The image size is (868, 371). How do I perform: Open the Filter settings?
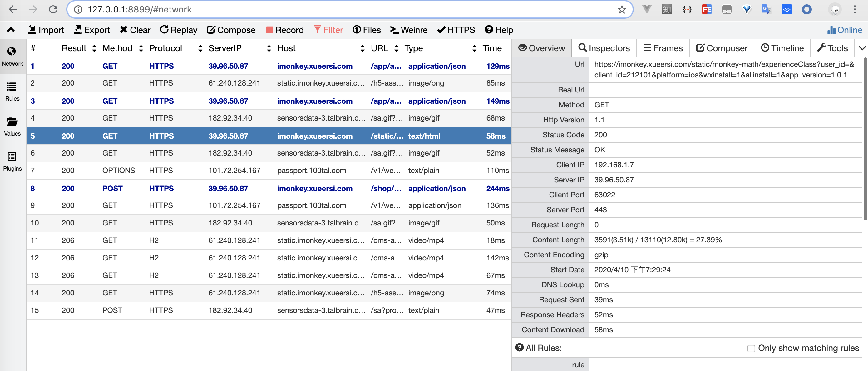[328, 30]
